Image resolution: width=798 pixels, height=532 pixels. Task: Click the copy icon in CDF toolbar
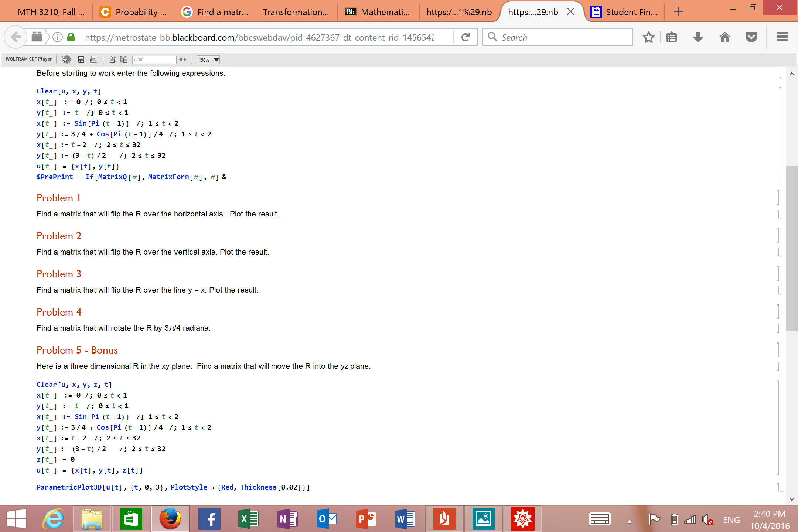(113, 59)
